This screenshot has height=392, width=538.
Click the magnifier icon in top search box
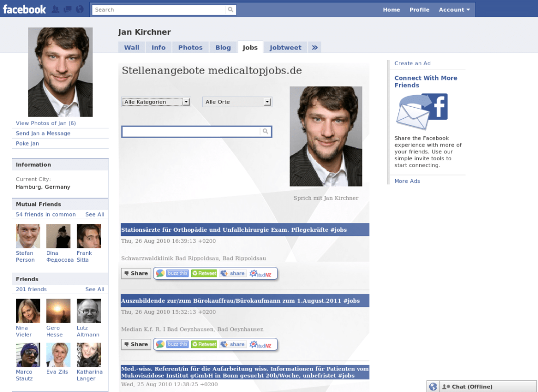coord(231,9)
